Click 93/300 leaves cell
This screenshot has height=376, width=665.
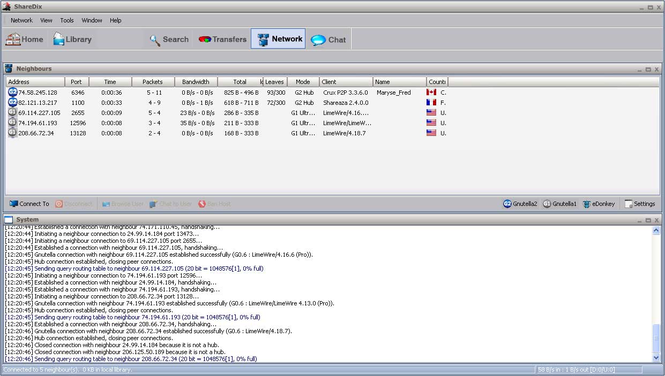tap(276, 92)
